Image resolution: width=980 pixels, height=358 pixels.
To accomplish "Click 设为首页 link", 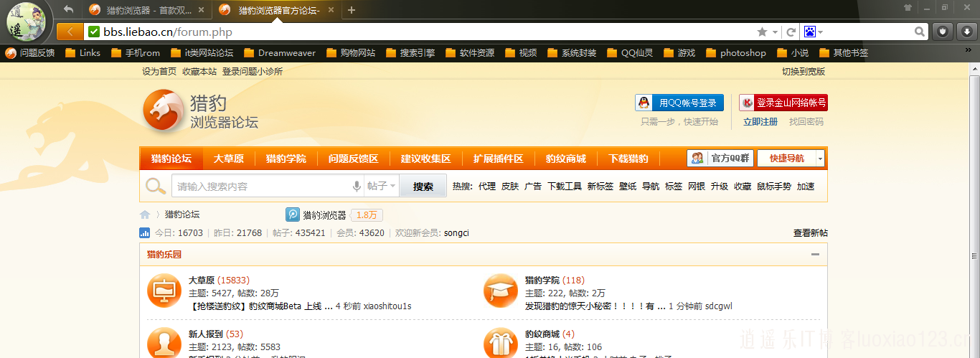I will 159,72.
